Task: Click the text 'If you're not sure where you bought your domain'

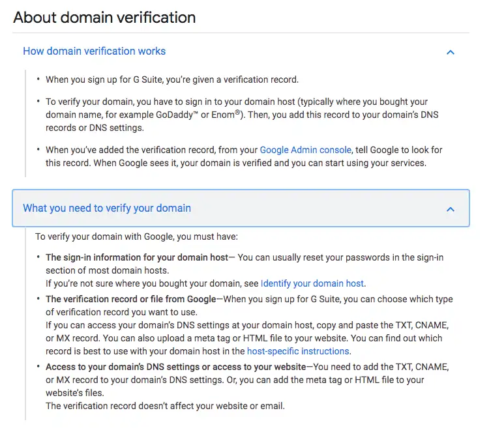Action: pyautogui.click(x=152, y=283)
